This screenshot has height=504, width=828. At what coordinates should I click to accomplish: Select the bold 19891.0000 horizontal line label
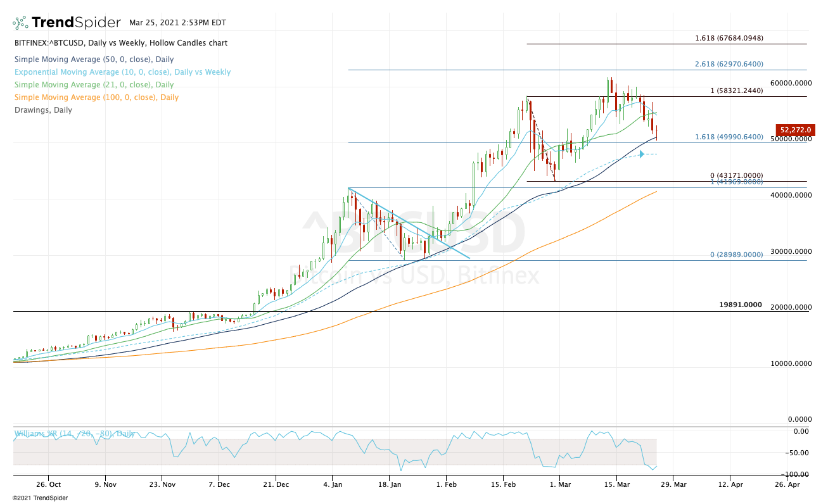(x=740, y=305)
